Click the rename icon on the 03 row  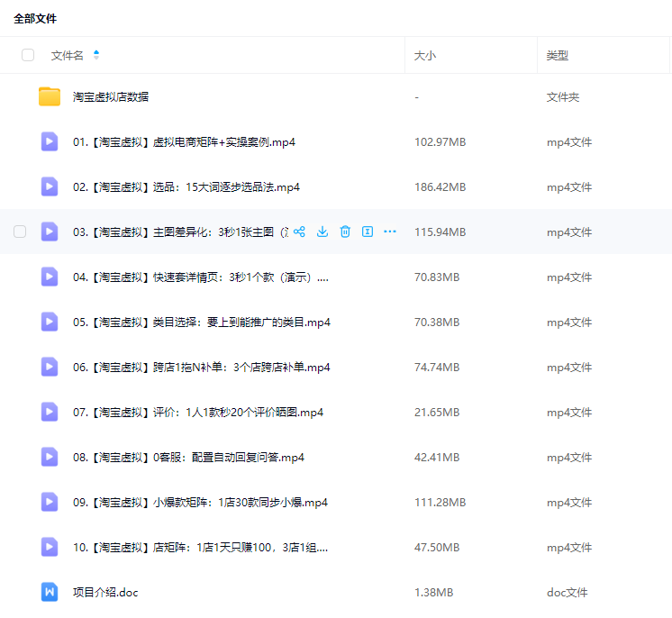click(368, 232)
